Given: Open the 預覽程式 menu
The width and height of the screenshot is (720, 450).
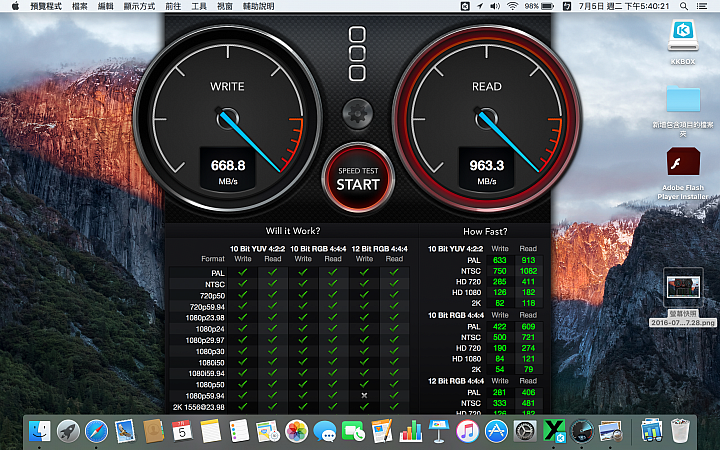Looking at the screenshot, I should click(x=45, y=6).
